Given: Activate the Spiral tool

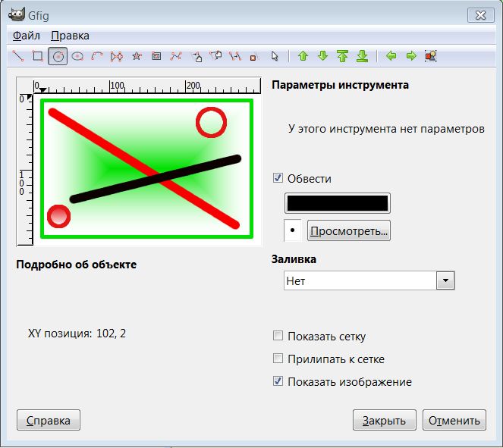Looking at the screenshot, I should coord(156,56).
